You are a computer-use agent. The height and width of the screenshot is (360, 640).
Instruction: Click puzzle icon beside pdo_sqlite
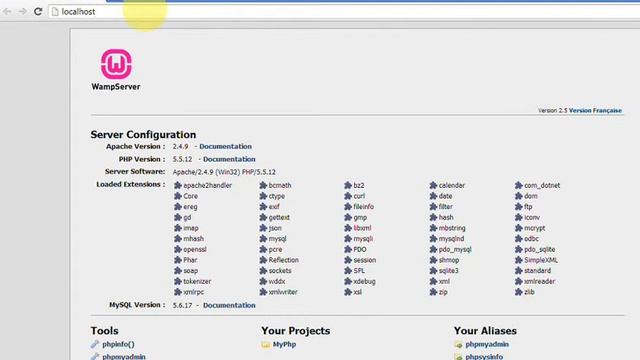[519, 249]
